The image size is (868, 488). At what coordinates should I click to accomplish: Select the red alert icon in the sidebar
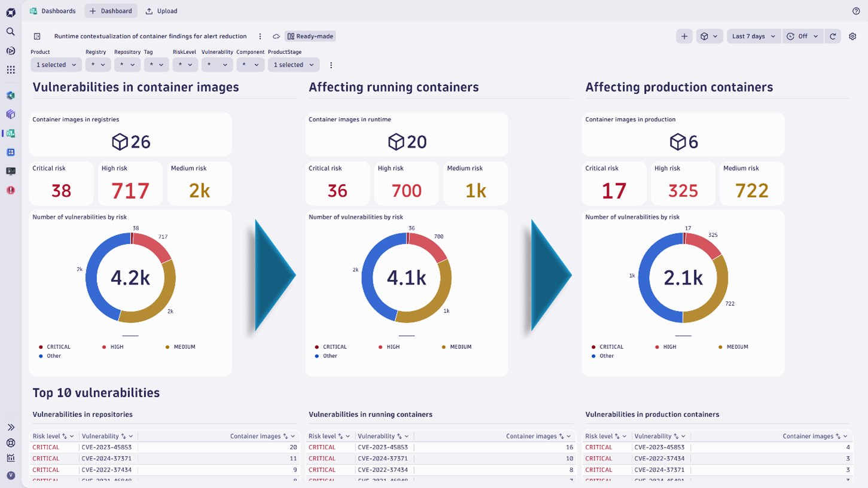click(10, 190)
